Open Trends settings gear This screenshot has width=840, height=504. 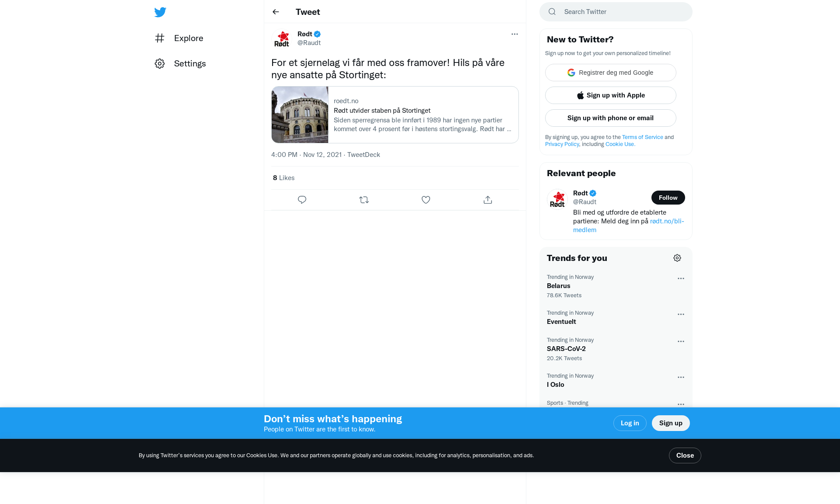(677, 258)
